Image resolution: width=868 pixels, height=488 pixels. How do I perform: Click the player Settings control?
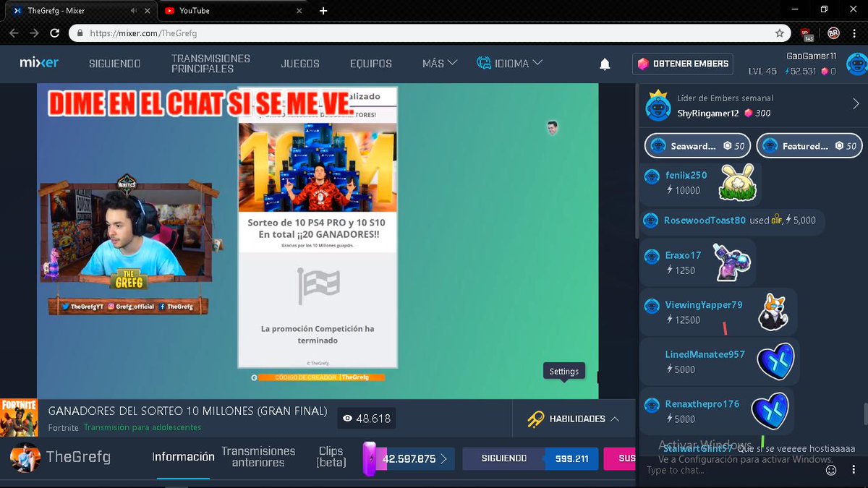click(x=563, y=372)
